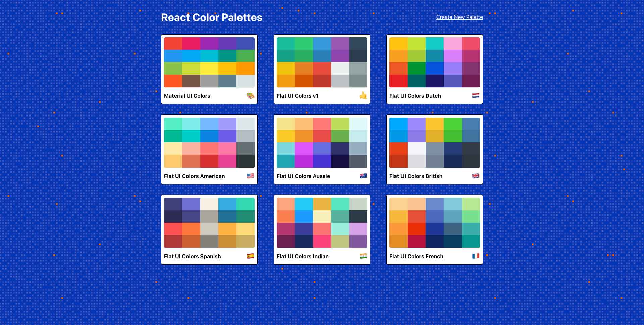644x325 pixels.
Task: Open the Flat UI Colors Aussie title
Action: (x=303, y=176)
